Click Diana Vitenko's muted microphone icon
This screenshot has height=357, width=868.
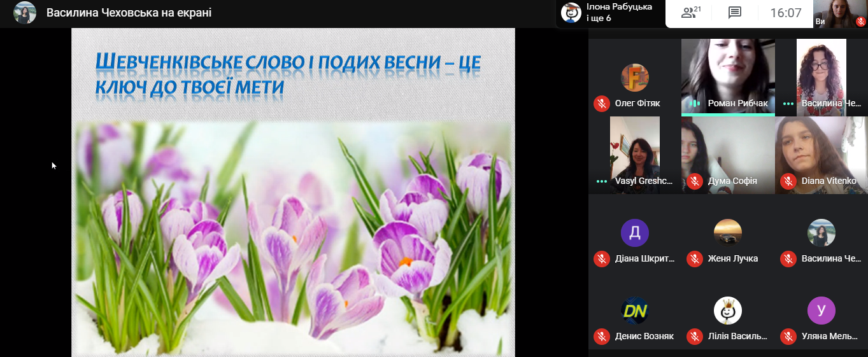[788, 181]
